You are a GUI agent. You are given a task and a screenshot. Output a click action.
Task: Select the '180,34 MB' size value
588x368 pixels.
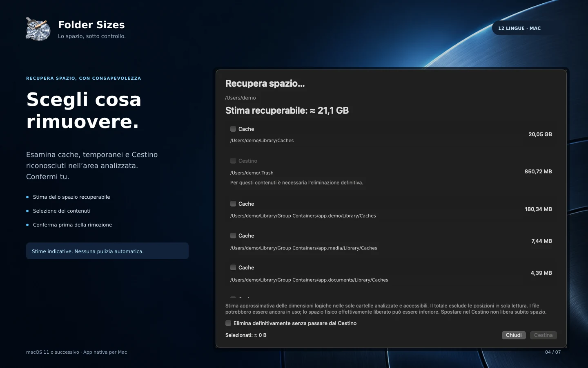(x=538, y=209)
